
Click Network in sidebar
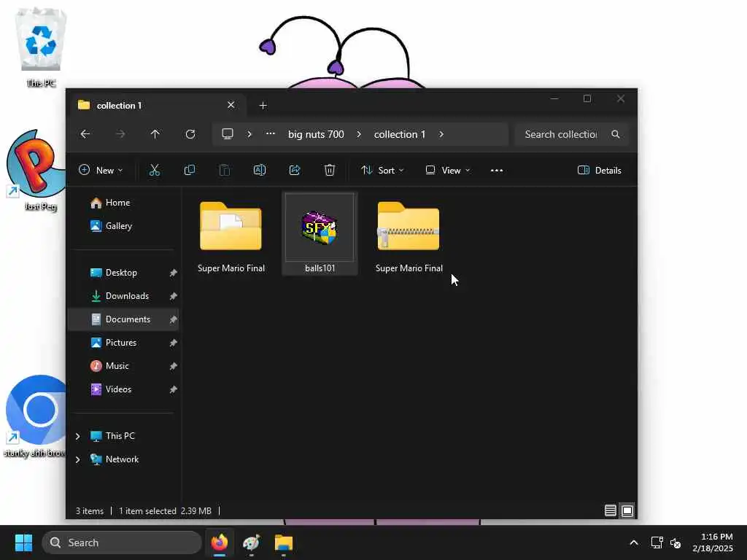click(x=115, y=459)
